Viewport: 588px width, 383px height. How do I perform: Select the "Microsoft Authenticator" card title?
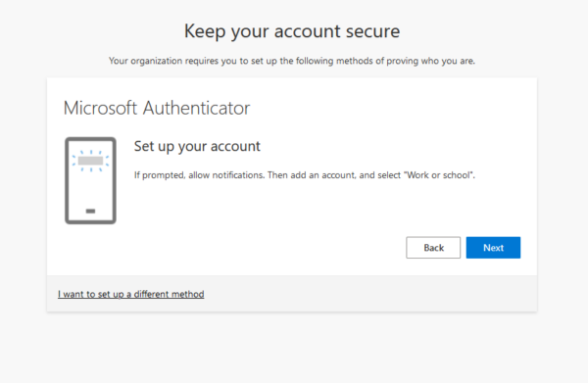(x=157, y=108)
